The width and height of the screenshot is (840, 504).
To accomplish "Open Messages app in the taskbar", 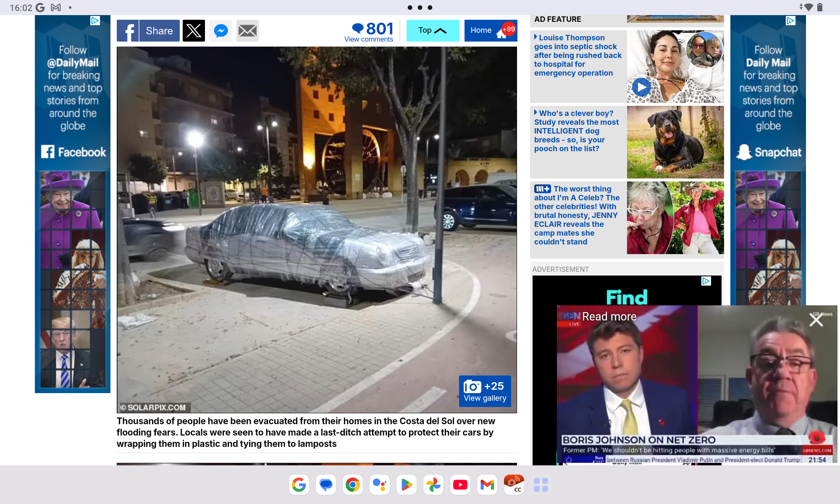I will tap(326, 485).
